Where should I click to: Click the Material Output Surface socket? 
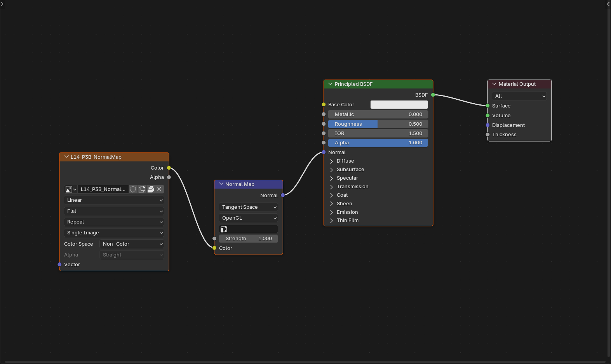487,106
